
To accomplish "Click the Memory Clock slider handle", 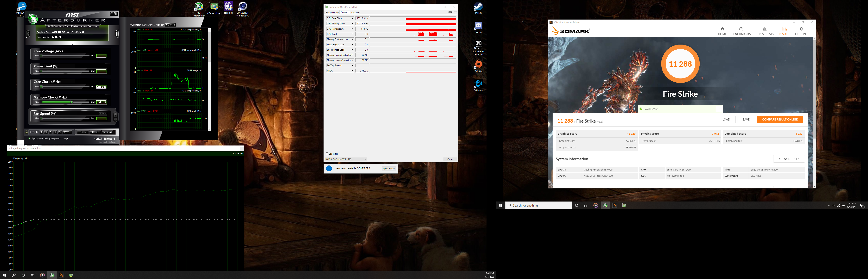I will point(72,102).
